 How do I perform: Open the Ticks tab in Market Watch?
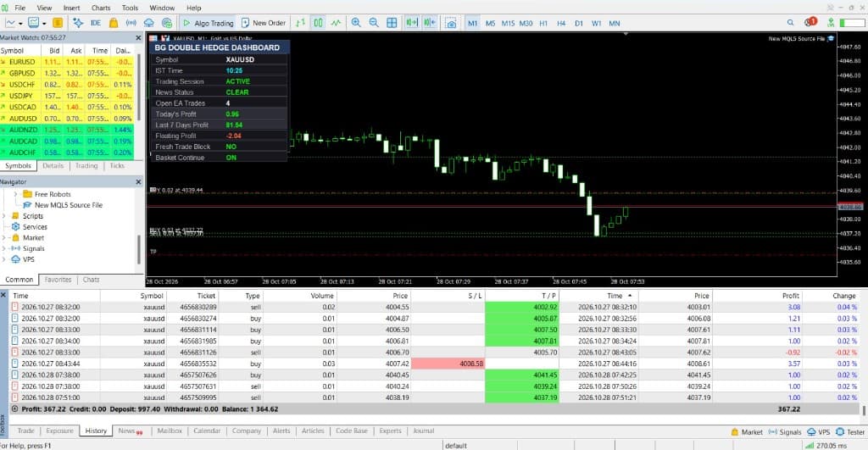tap(117, 165)
